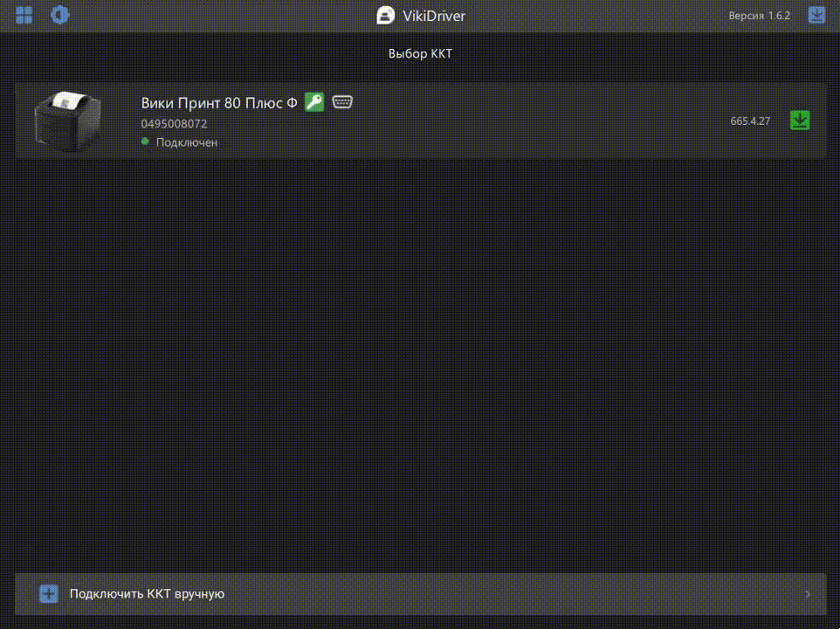This screenshot has height=629, width=840.
Task: Click the VikiDriver logo icon
Action: tap(385, 16)
